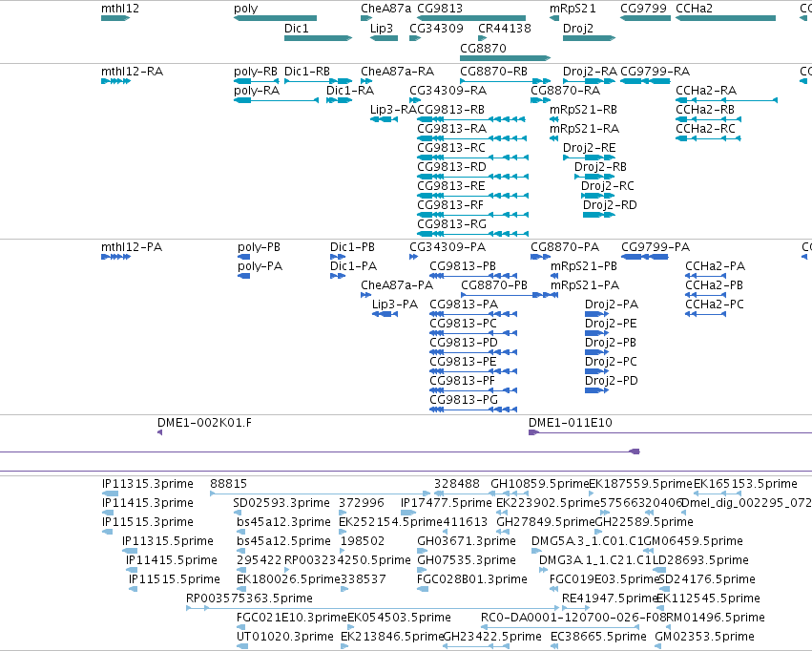The height and width of the screenshot is (651, 812).
Task: Select the mRpS21 gene label
Action: pos(573,9)
